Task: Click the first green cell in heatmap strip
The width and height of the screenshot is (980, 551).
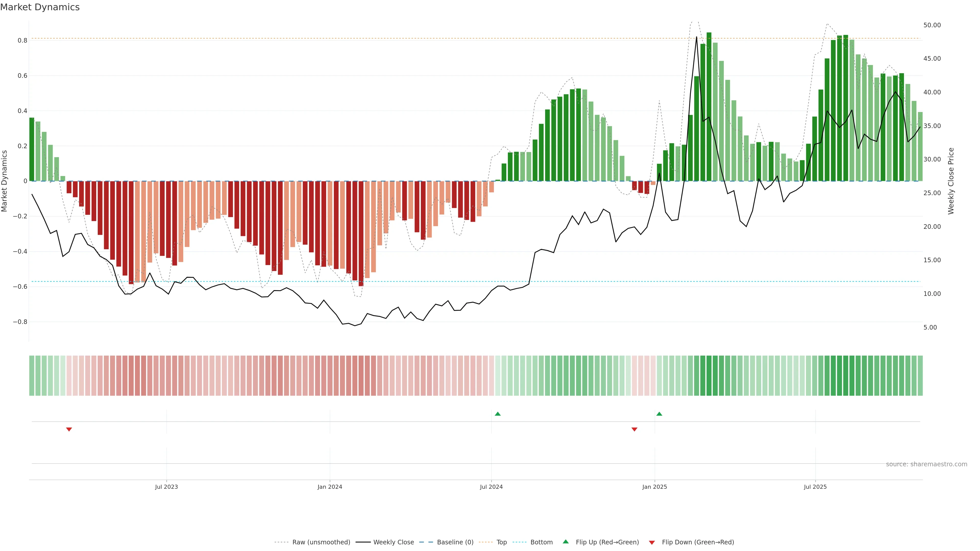Action: [32, 376]
